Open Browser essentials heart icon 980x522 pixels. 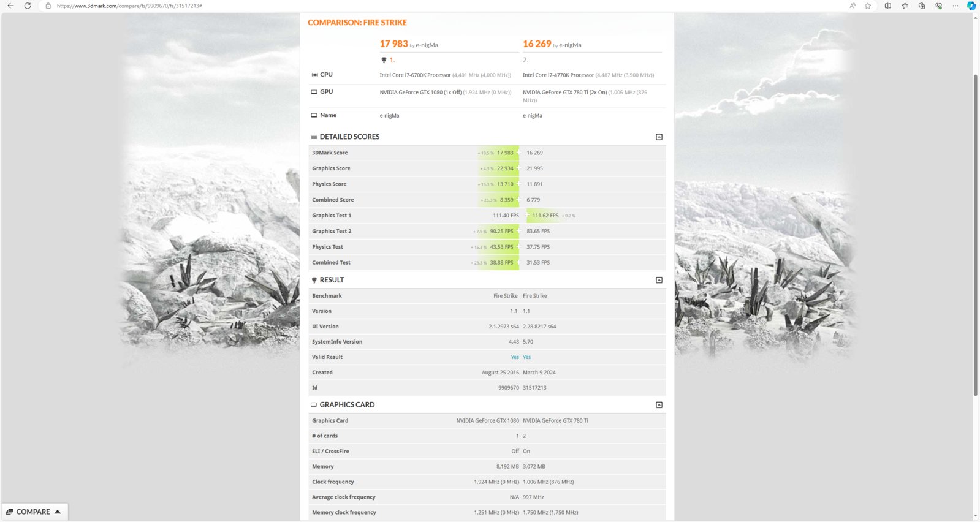[938, 6]
